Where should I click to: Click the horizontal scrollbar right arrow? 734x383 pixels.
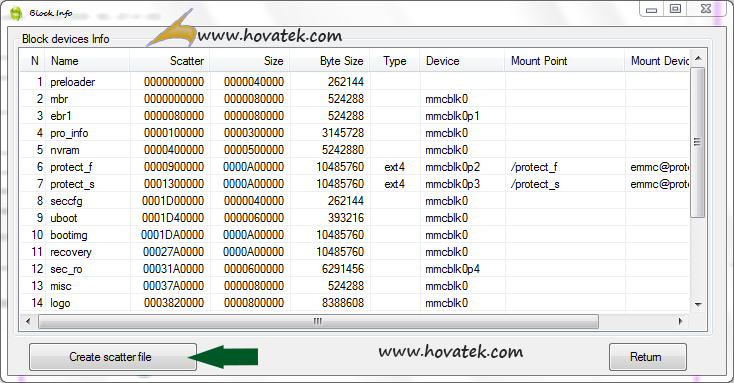pyautogui.click(x=681, y=321)
